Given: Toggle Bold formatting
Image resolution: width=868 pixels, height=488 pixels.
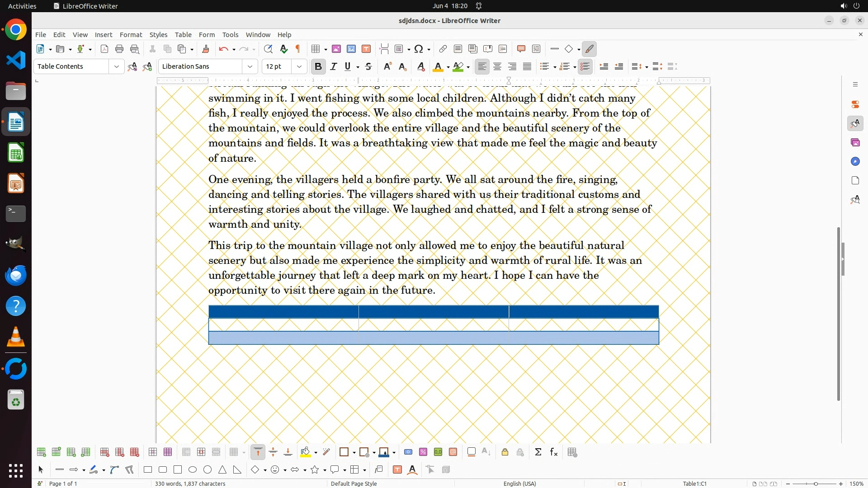Looking at the screenshot, I should 318,67.
